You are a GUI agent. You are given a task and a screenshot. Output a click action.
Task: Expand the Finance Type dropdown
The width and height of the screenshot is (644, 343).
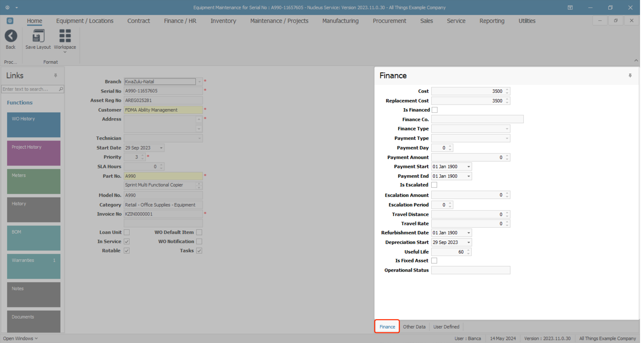click(507, 129)
